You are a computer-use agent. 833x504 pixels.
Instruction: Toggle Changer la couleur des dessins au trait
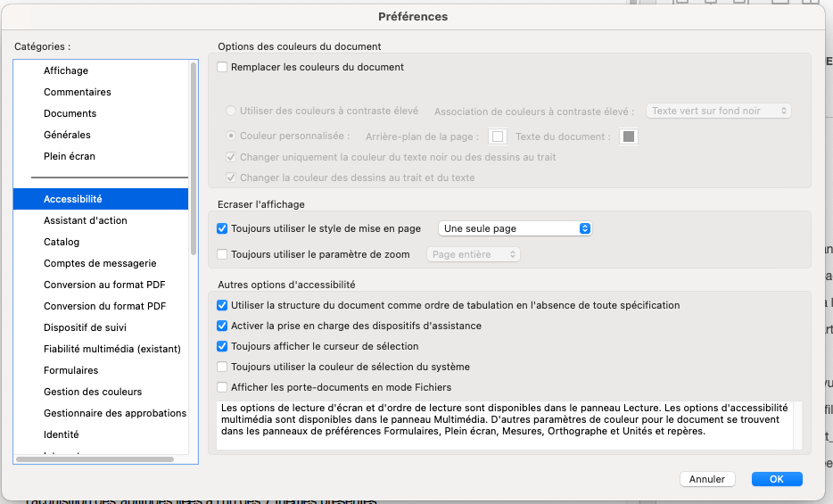231,178
